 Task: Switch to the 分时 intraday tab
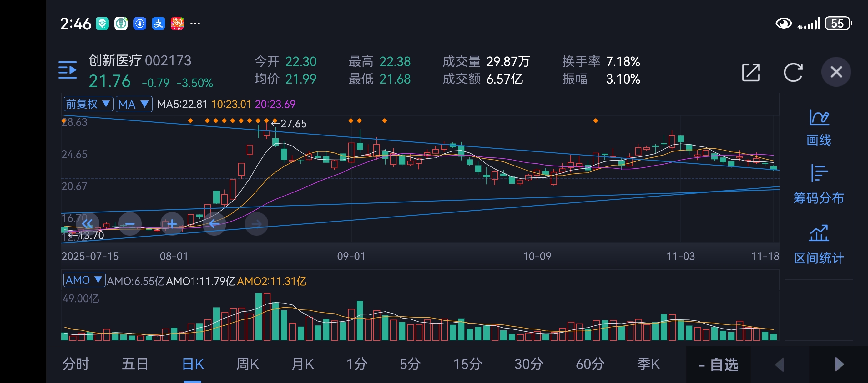pos(76,364)
